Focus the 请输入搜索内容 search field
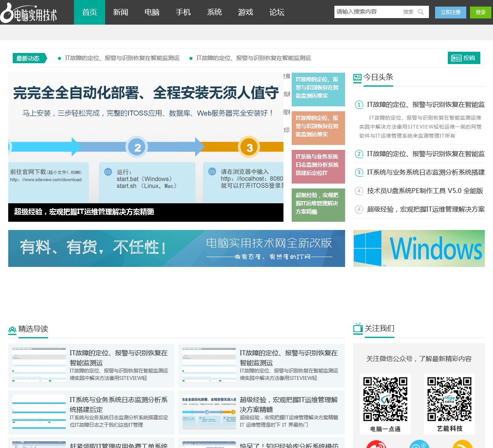493x448 pixels. [368, 12]
